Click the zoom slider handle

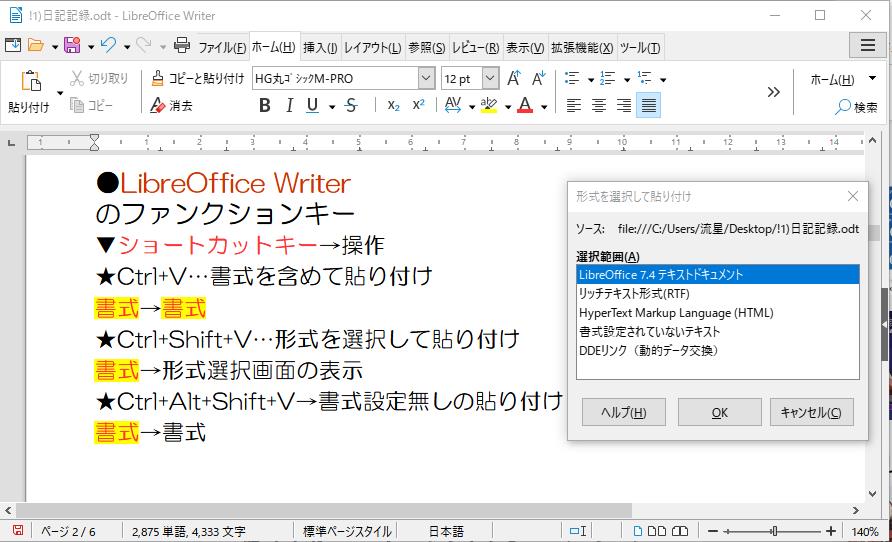[x=774, y=531]
